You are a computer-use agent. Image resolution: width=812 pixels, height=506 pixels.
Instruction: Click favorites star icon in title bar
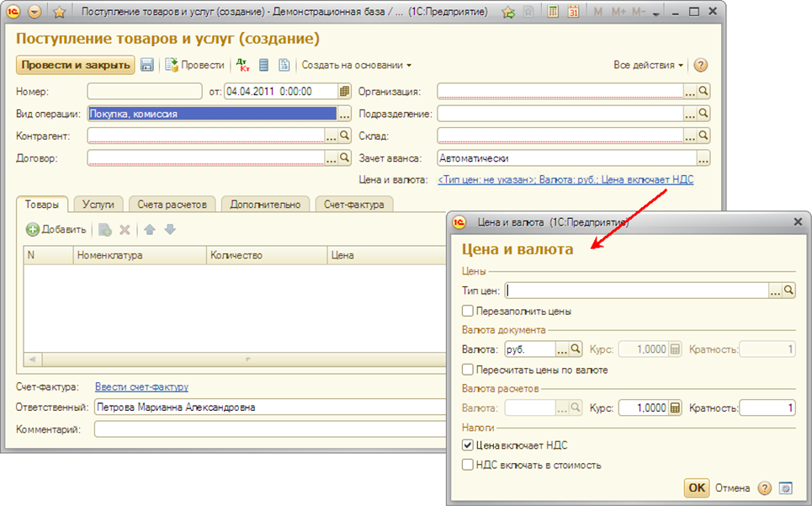tap(60, 13)
